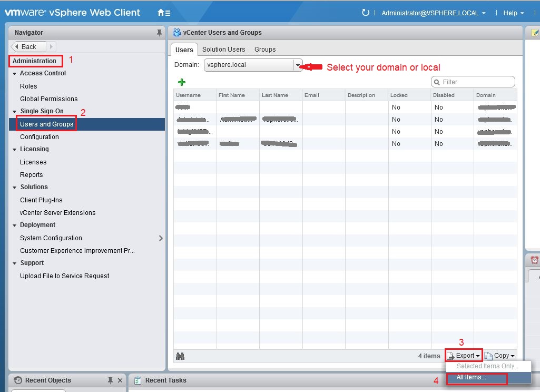Open Upload File to Service Request
This screenshot has height=392, width=540.
[x=64, y=276]
